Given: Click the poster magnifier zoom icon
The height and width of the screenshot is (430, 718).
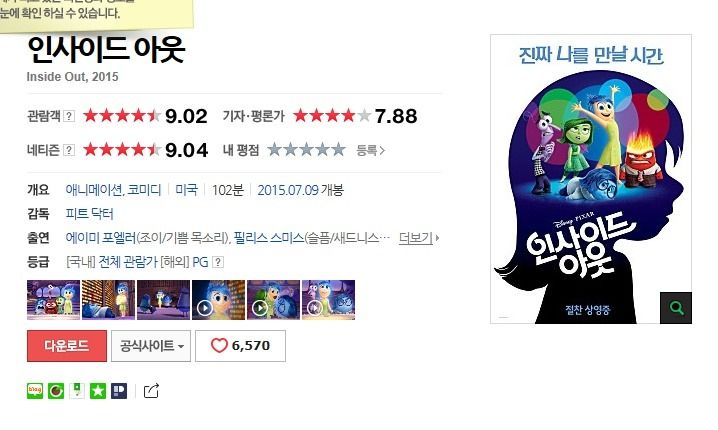Looking at the screenshot, I should 676,308.
